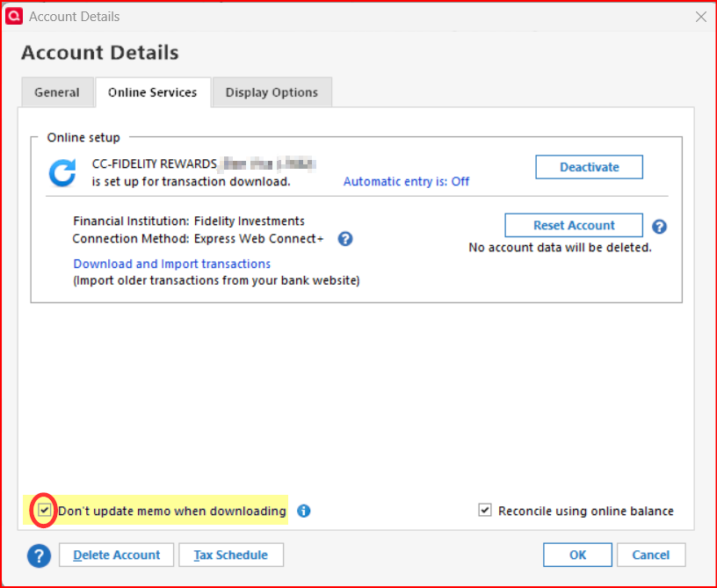Click the Delete Account button
This screenshot has height=588, width=717.
[x=117, y=555]
